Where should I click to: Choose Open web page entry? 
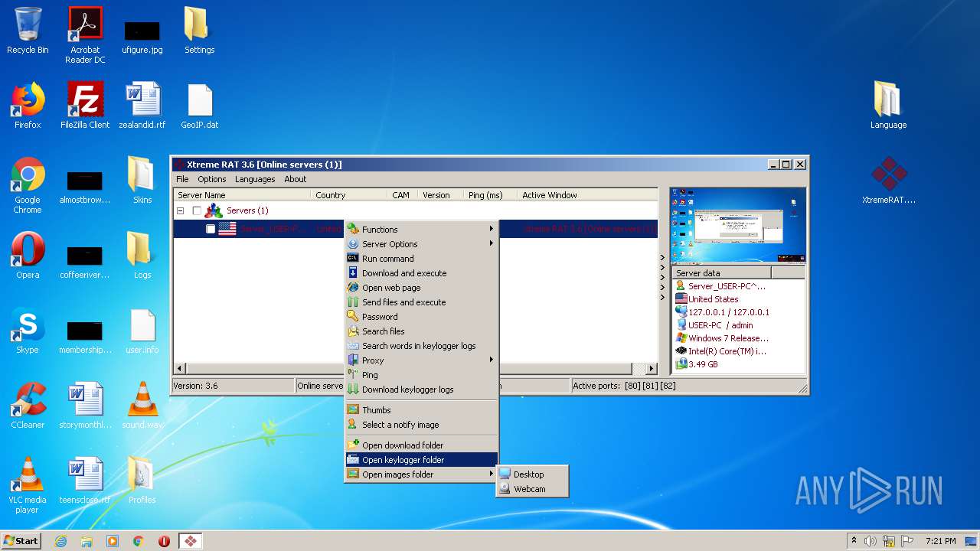click(421, 288)
